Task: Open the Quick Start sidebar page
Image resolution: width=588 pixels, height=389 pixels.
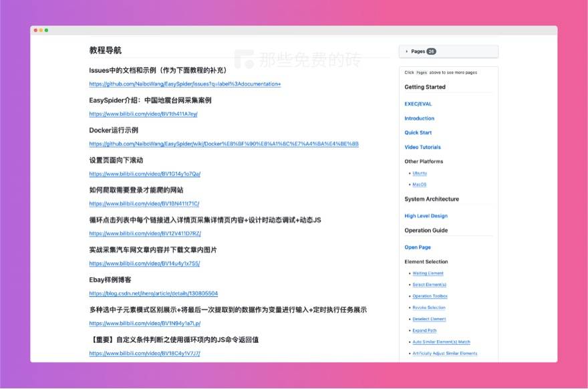Action: pos(418,132)
